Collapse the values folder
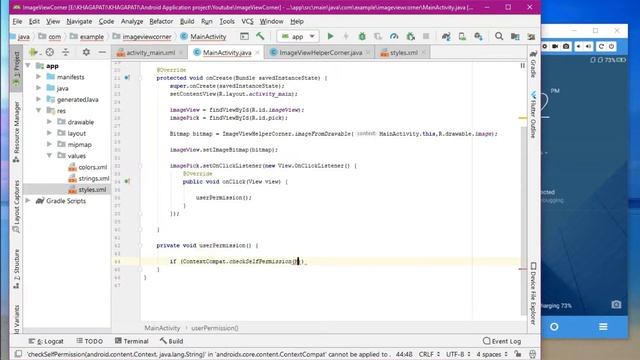This screenshot has width=640, height=360. click(49, 156)
